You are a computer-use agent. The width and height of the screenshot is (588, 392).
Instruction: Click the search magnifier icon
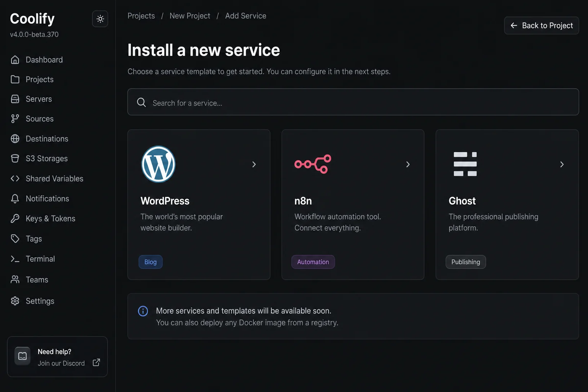(141, 102)
